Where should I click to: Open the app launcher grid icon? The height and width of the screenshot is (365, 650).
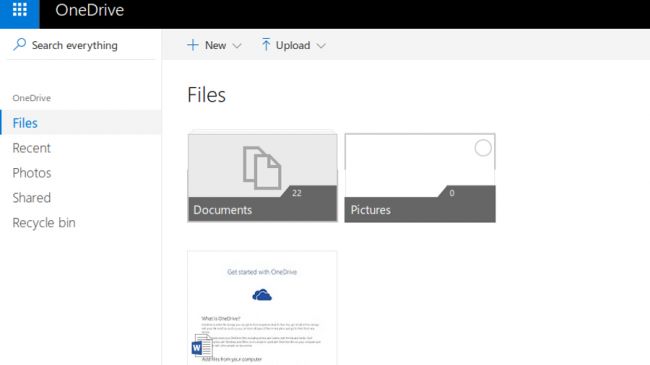19,10
